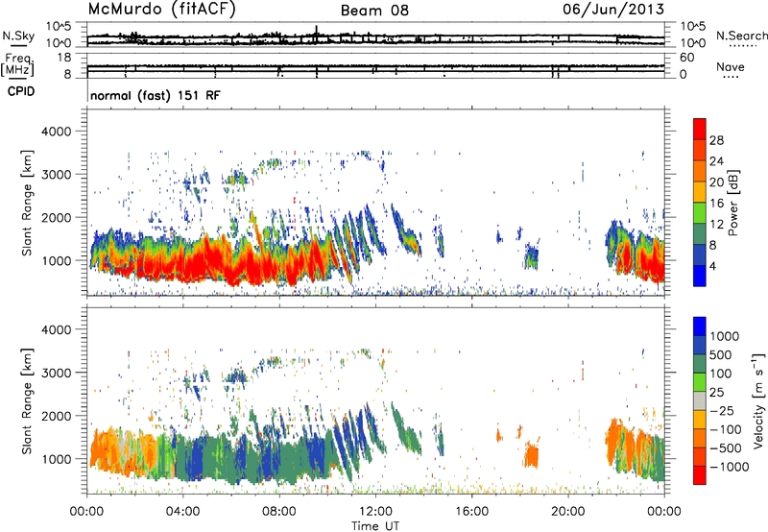Click the "20:00" time axis label
768x532 pixels.
(567, 512)
